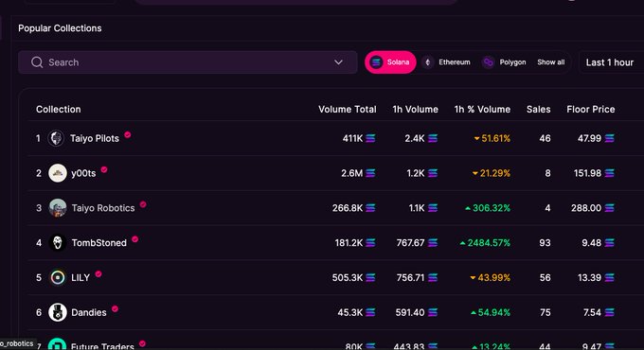Click the verified badge beside Taiyo Pilots
This screenshot has height=350, width=644.
point(128,134)
